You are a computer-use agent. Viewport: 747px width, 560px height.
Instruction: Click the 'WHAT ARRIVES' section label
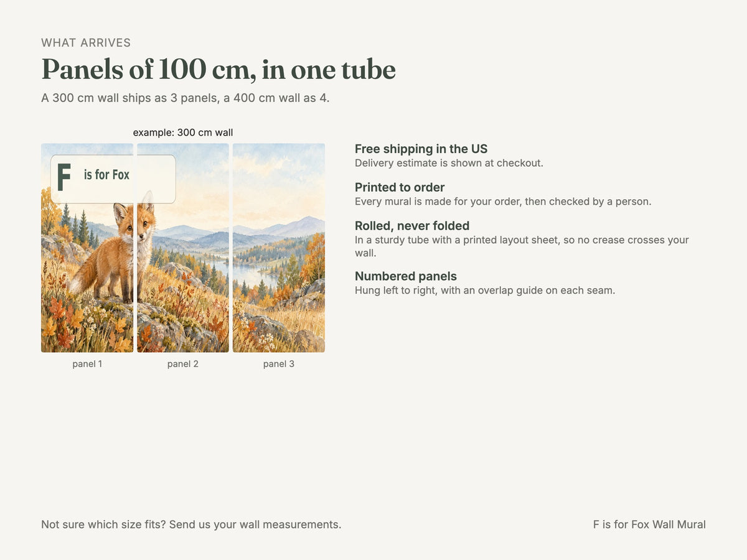pos(86,43)
